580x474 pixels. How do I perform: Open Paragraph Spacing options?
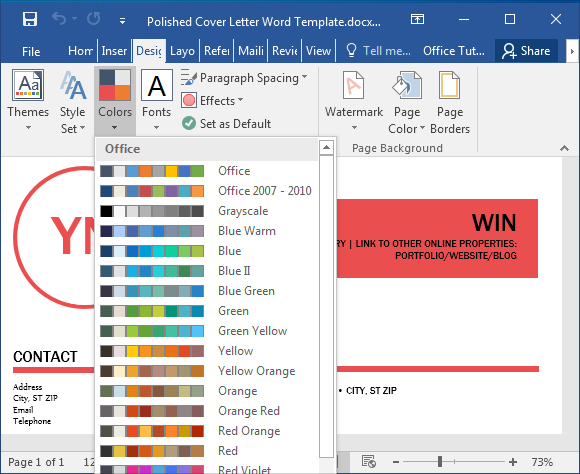(244, 78)
